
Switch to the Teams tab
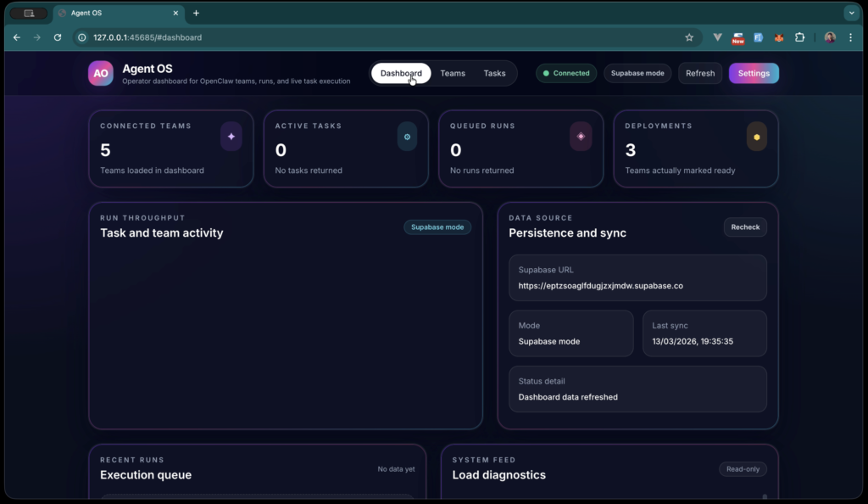(453, 73)
